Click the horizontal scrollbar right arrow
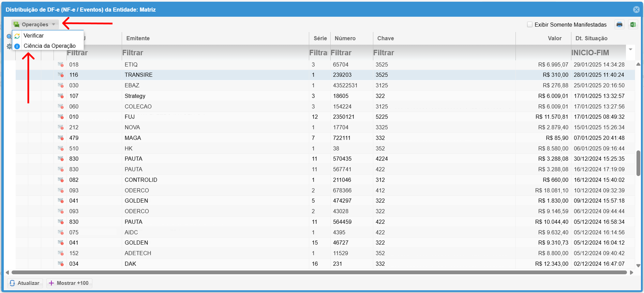This screenshot has width=644, height=293. (x=631, y=273)
